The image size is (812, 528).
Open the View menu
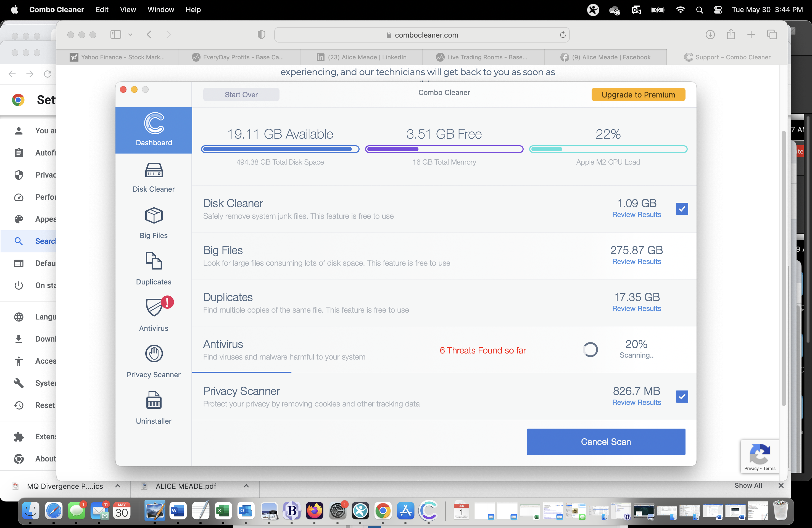coord(128,10)
